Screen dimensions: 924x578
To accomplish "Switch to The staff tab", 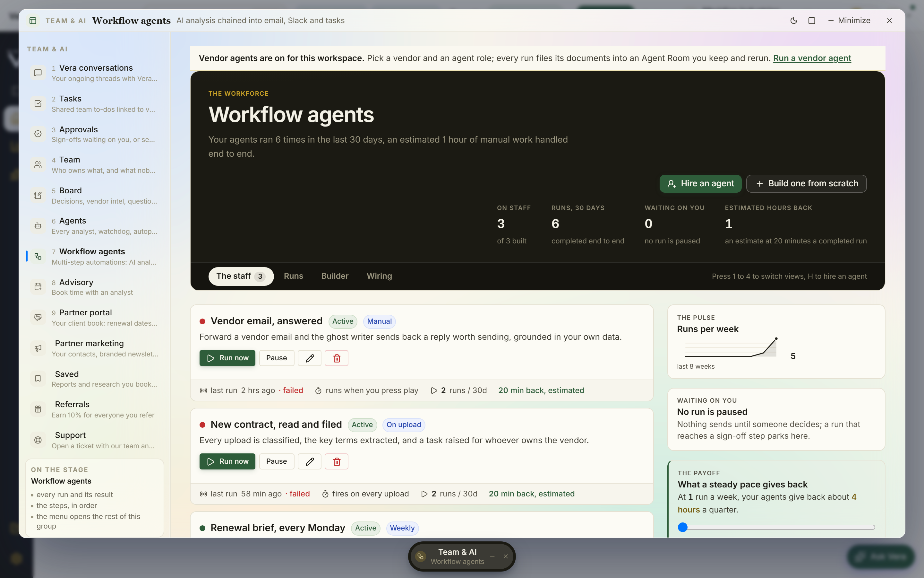I will pyautogui.click(x=241, y=276).
